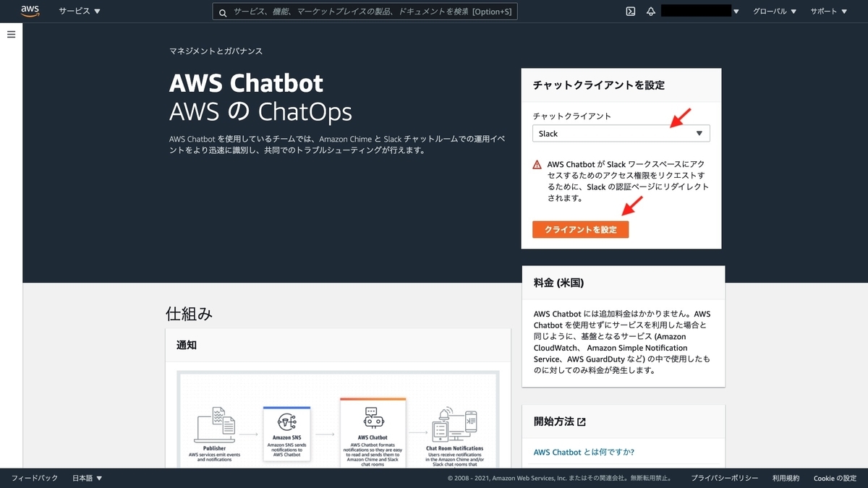The image size is (868, 488).
Task: Click the マネジメントとガバナンス breadcrumb text
Action: click(216, 51)
